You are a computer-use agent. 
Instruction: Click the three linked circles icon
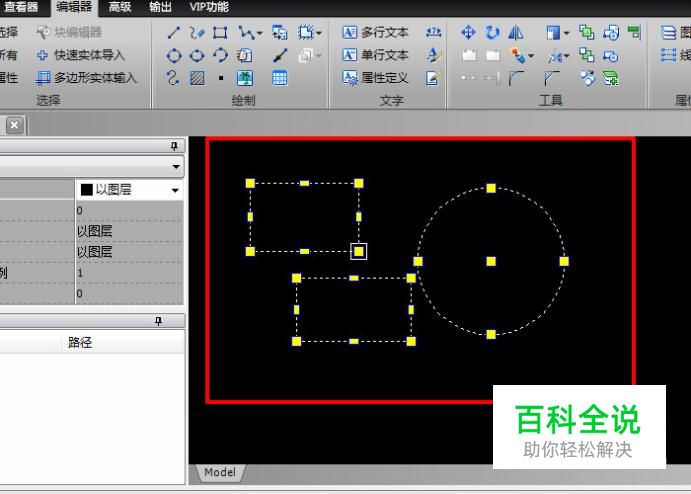(x=587, y=78)
